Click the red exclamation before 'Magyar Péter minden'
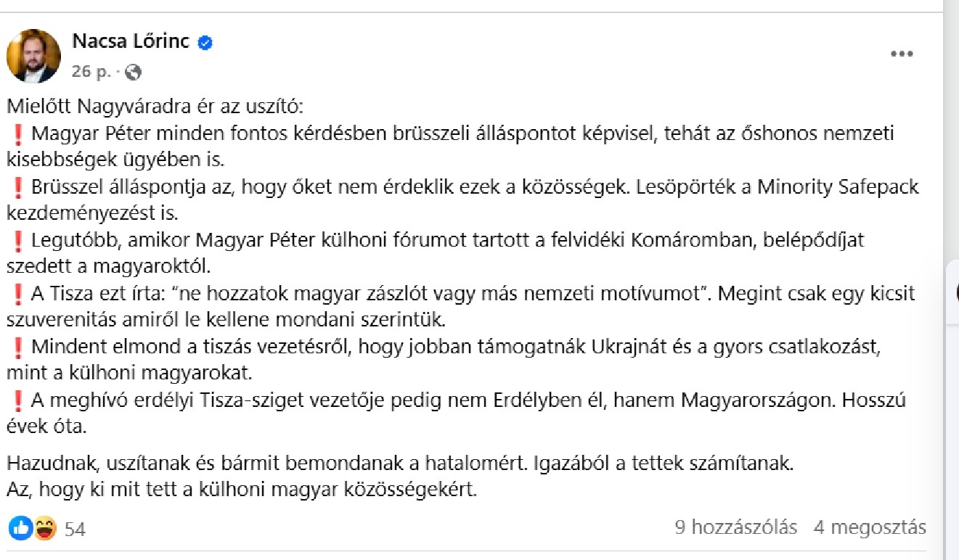 point(19,133)
